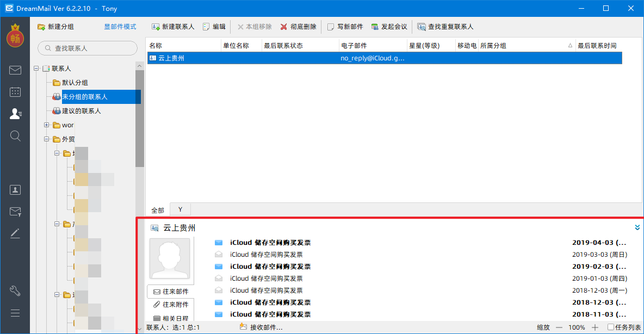Switch to the Y alphabet tab
Viewport: 644px width, 334px height.
[x=180, y=209]
